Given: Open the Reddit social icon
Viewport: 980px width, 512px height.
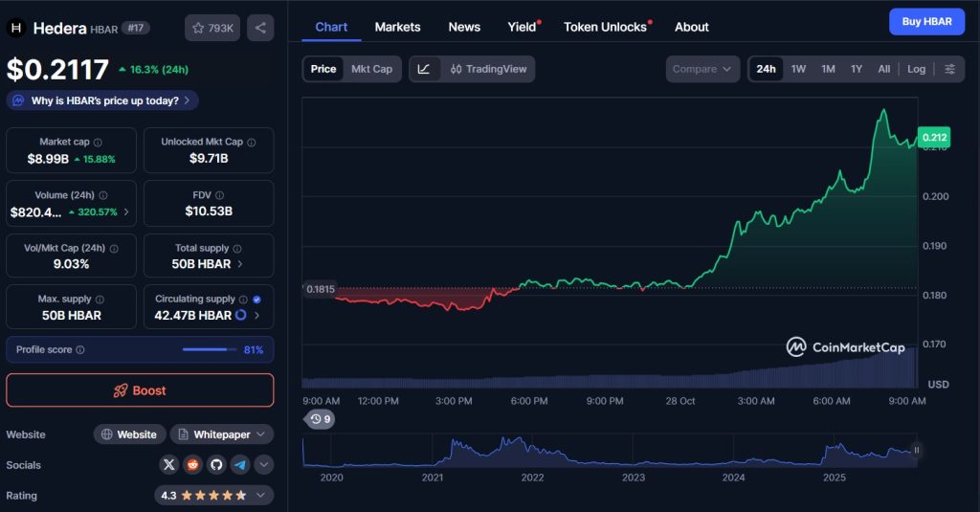Looking at the screenshot, I should pos(192,465).
